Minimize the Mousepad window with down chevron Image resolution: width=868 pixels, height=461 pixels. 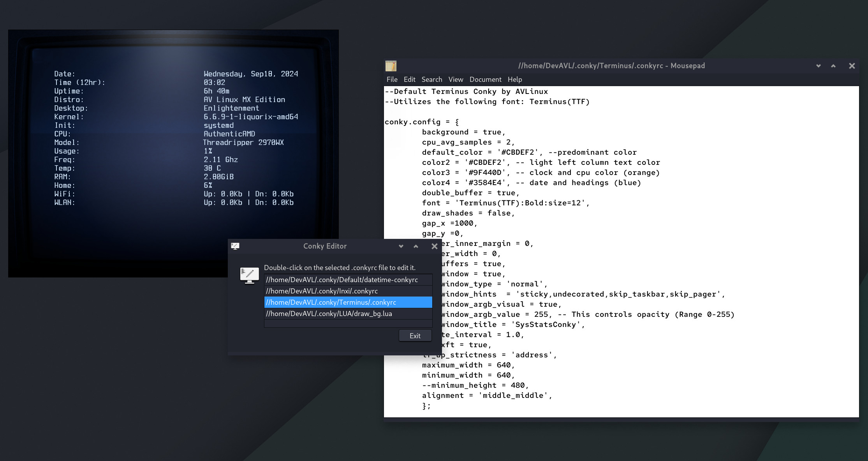click(x=818, y=66)
